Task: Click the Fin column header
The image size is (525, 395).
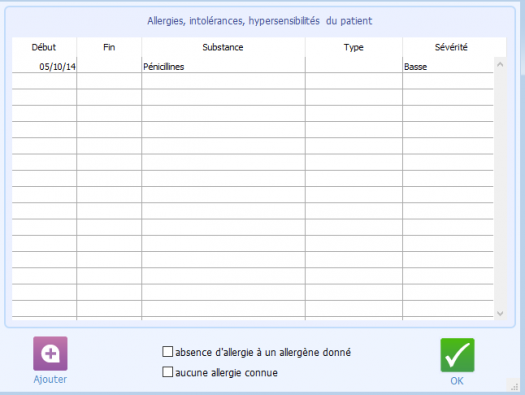Action: [109, 47]
